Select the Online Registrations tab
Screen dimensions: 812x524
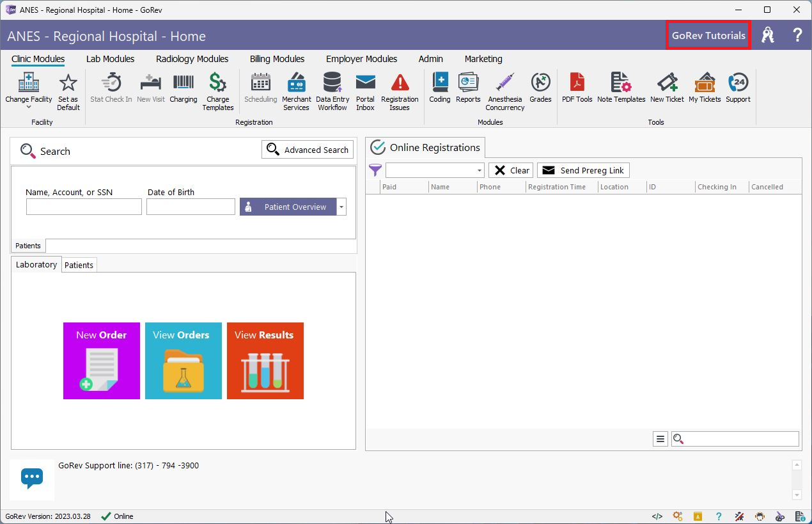click(425, 148)
